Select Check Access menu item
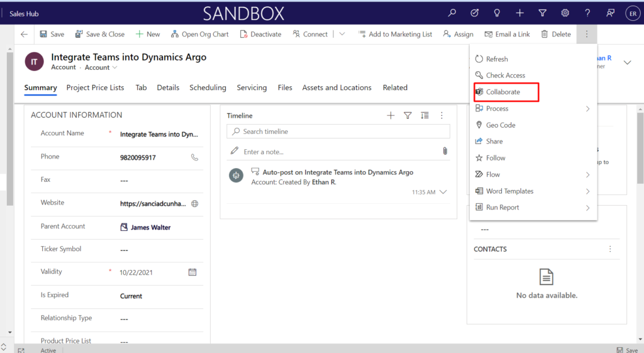Screen dimensions: 644x353 pyautogui.click(x=533, y=76)
